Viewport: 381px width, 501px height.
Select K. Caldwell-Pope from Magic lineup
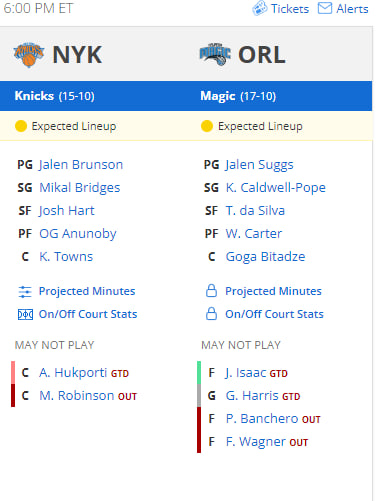pyautogui.click(x=276, y=188)
